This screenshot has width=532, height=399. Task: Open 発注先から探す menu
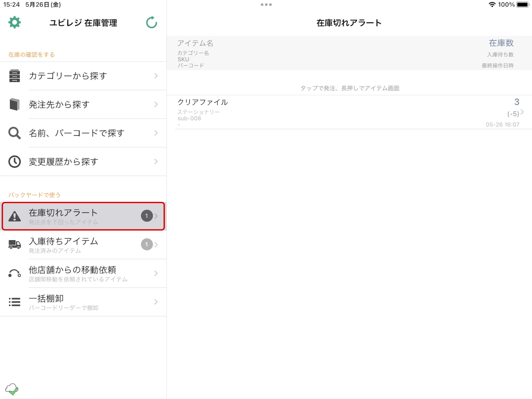click(x=83, y=104)
